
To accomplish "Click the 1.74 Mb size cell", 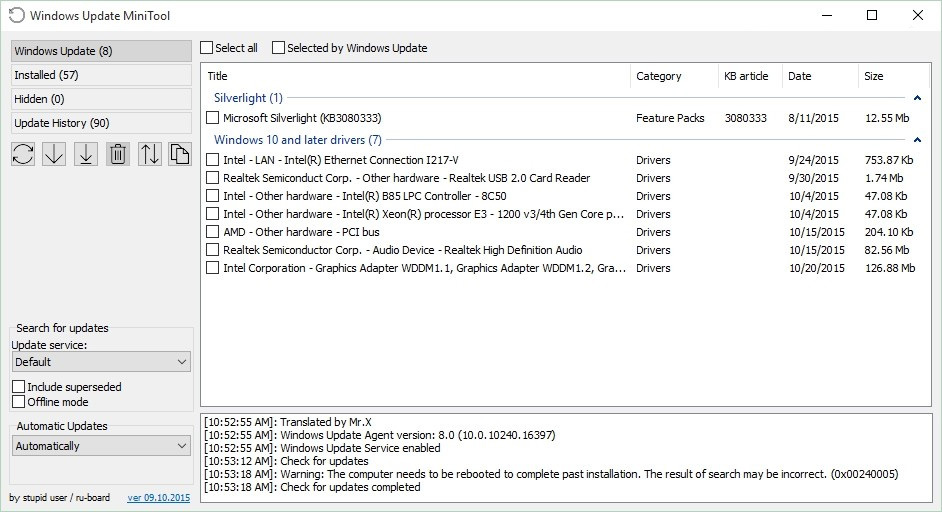I will pyautogui.click(x=884, y=178).
